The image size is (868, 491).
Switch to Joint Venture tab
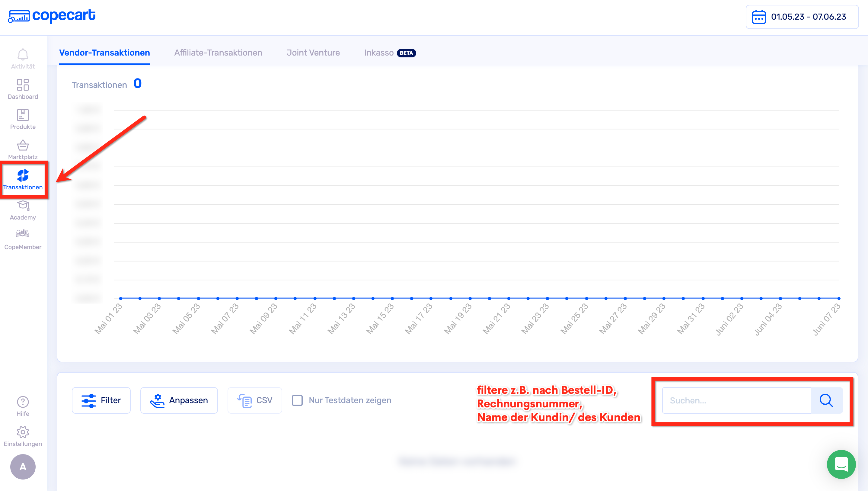click(x=313, y=53)
